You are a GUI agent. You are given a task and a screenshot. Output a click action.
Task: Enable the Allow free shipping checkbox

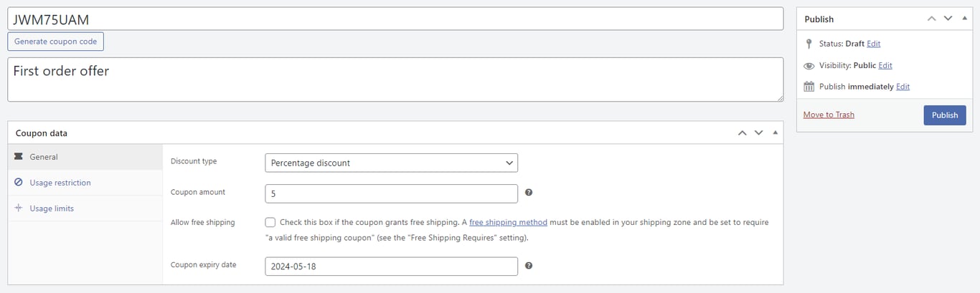coord(270,222)
